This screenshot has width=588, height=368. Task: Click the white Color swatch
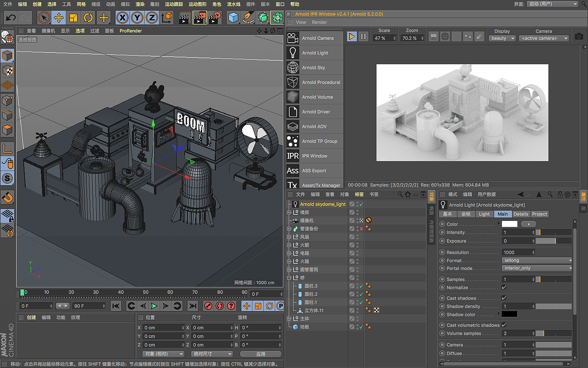click(x=509, y=224)
